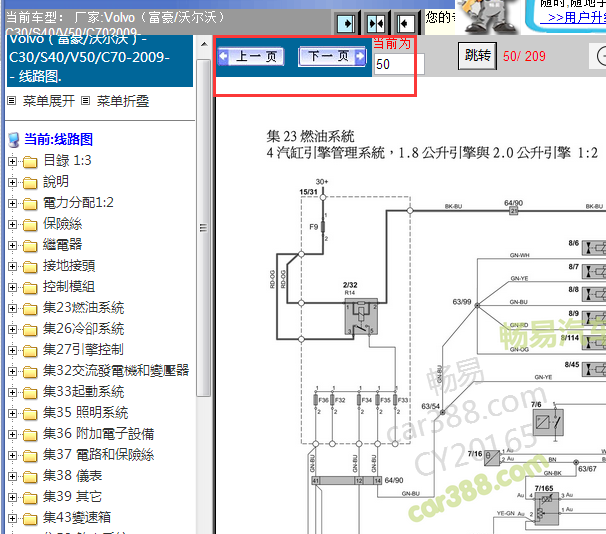Click the right-arrow panel layout icon

pyautogui.click(x=347, y=24)
